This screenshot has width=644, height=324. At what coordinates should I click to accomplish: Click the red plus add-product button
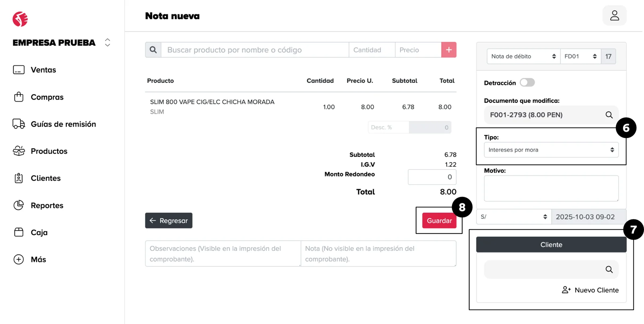(x=449, y=50)
